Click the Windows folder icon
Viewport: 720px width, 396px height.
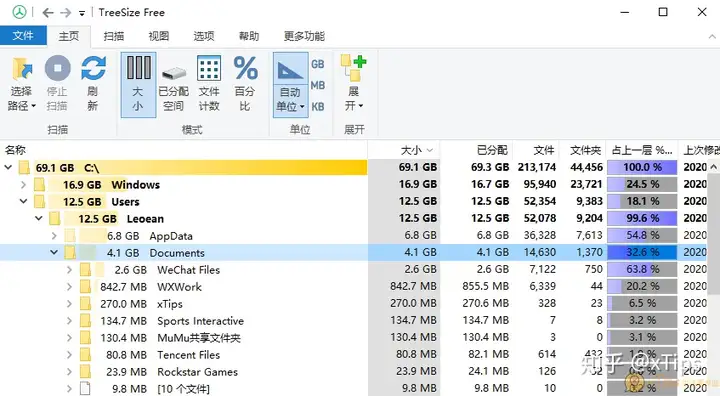tap(39, 185)
